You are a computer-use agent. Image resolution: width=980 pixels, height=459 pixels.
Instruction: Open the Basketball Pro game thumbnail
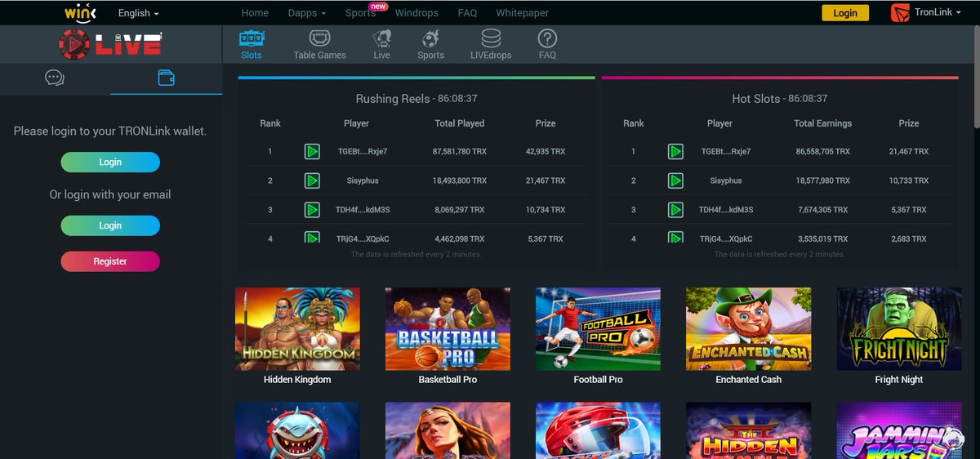[448, 328]
